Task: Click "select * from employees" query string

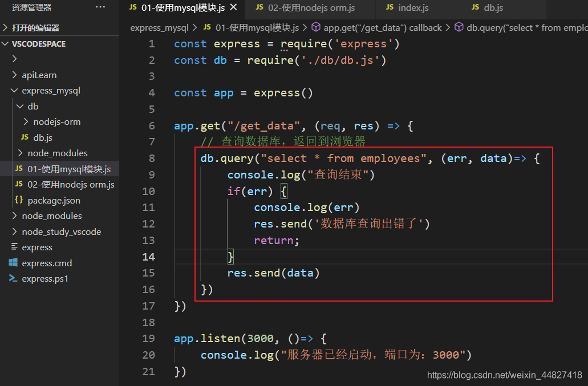Action: (x=344, y=159)
